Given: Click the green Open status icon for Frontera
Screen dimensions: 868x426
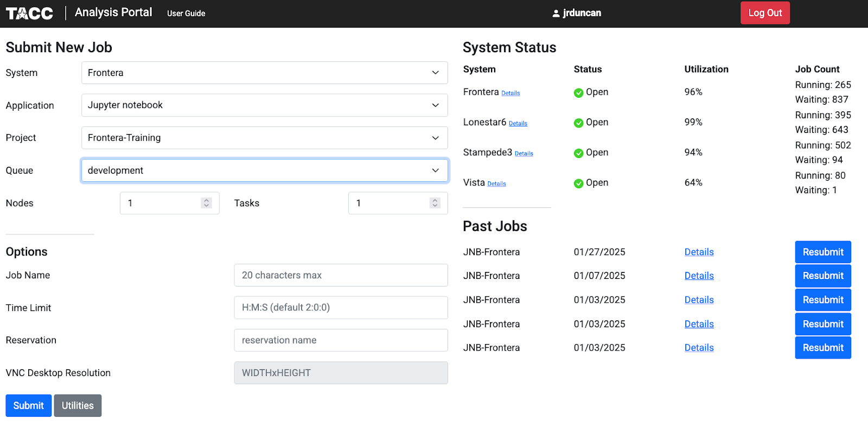Looking at the screenshot, I should click(x=578, y=93).
